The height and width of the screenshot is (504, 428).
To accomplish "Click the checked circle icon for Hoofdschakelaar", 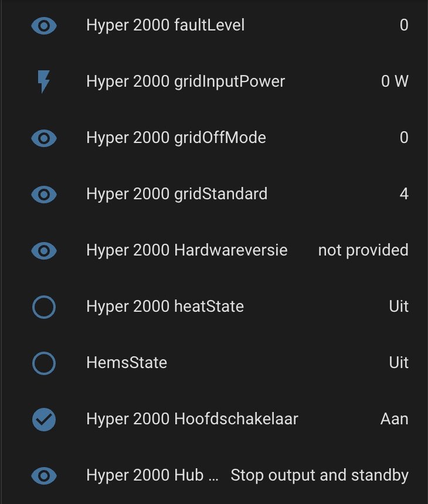I will (x=44, y=420).
